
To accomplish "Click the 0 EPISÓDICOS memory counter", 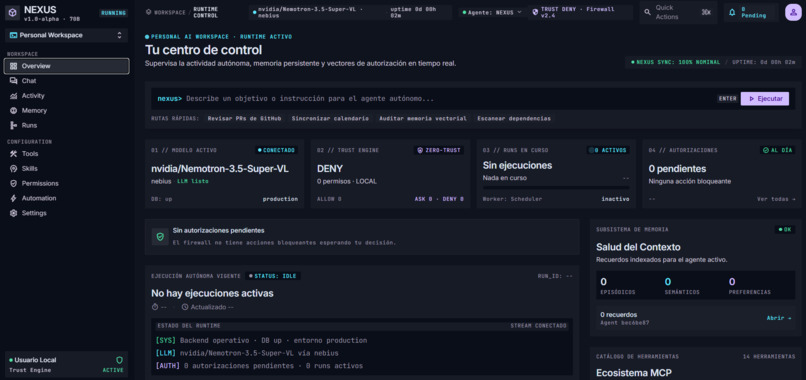I will click(x=618, y=286).
